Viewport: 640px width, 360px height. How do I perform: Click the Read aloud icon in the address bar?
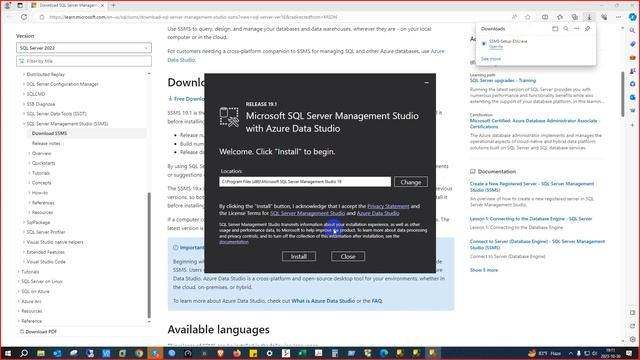514,17
